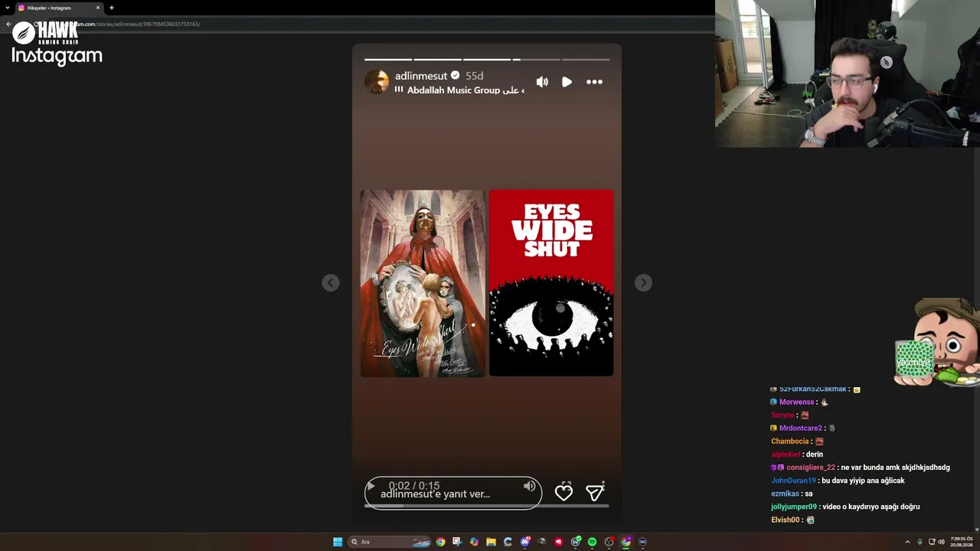Click the red Eyes Wide Shut eye poster
This screenshot has height=551, width=980.
pos(551,283)
